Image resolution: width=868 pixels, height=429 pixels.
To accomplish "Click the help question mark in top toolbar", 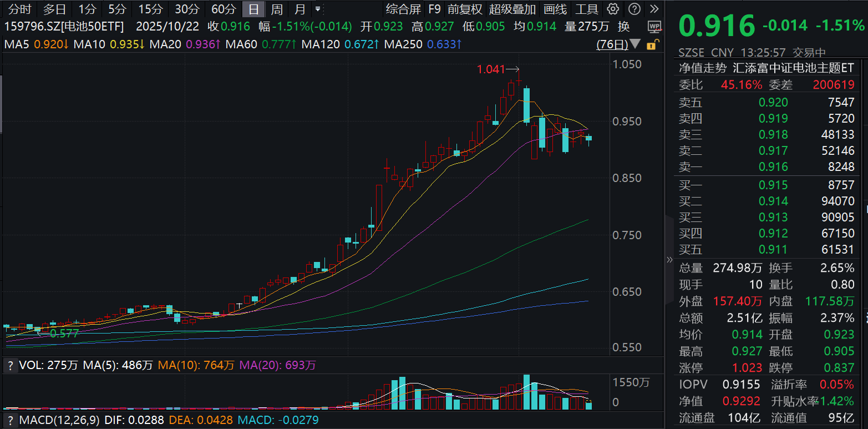I will 634,9.
